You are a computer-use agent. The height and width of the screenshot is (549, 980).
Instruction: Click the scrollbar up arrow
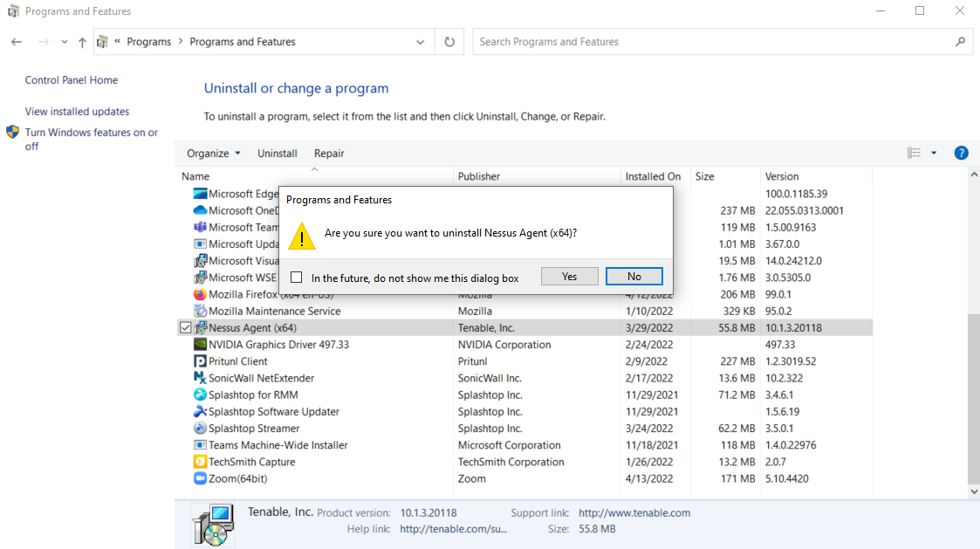tap(974, 174)
